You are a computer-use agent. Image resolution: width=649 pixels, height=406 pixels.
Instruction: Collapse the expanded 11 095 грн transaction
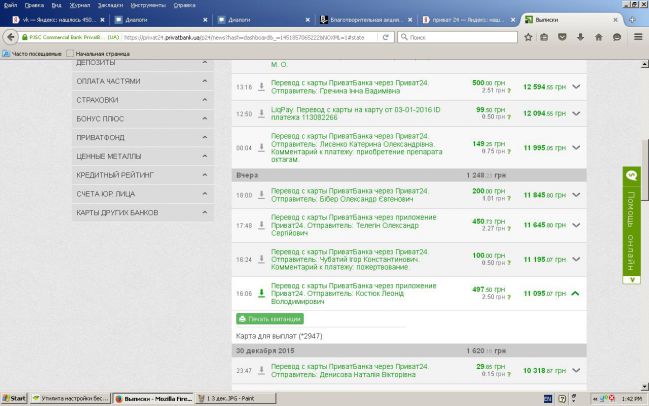575,293
